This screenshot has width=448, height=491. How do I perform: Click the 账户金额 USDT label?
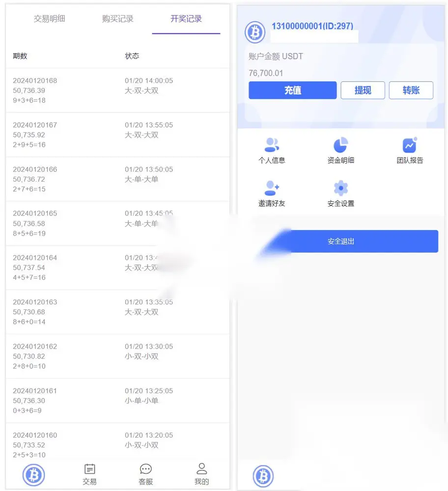(276, 56)
